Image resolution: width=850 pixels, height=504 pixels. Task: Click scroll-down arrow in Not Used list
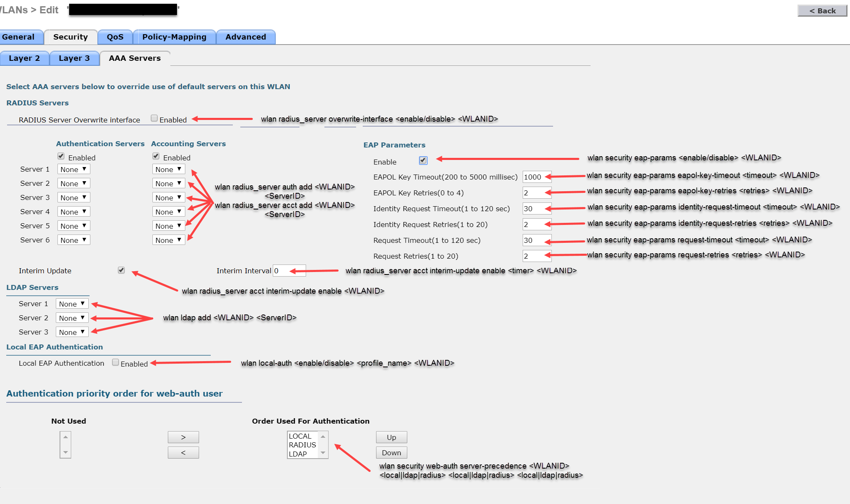click(x=65, y=452)
